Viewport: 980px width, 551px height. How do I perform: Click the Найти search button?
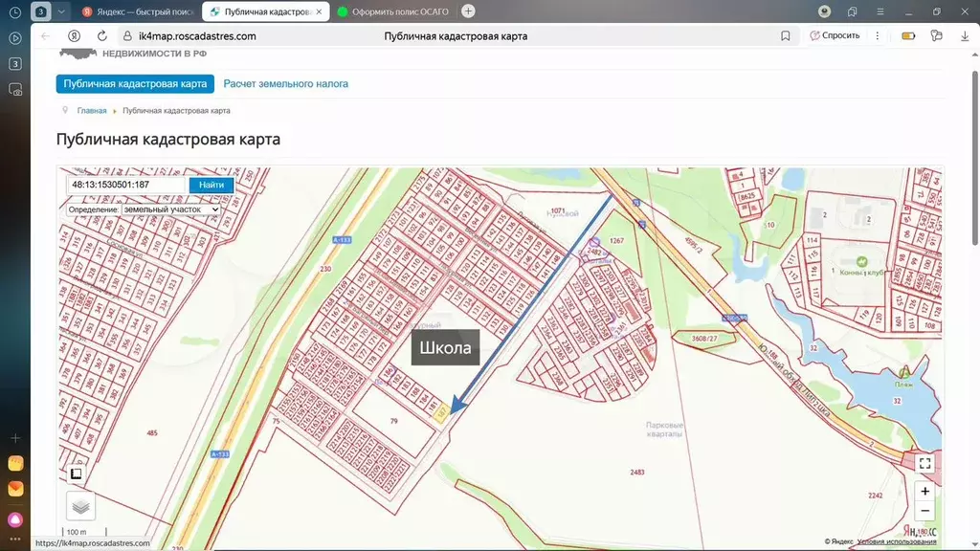click(x=212, y=185)
